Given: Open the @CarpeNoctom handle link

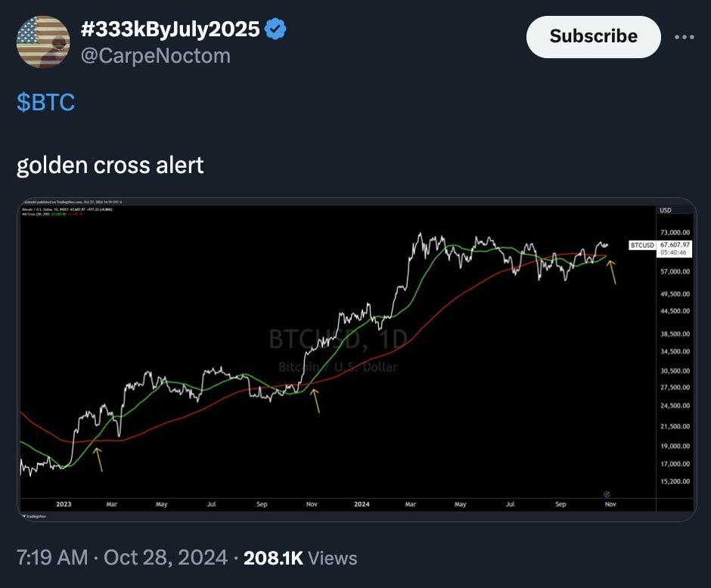Looking at the screenshot, I should tap(155, 55).
